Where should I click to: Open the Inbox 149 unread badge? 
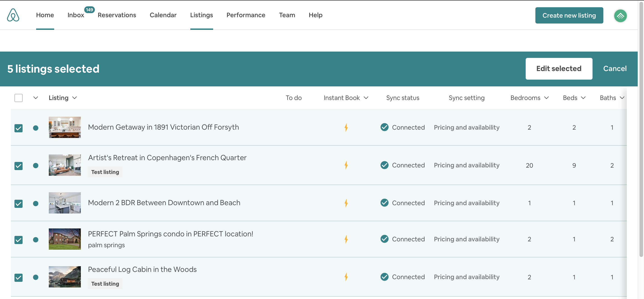(89, 10)
